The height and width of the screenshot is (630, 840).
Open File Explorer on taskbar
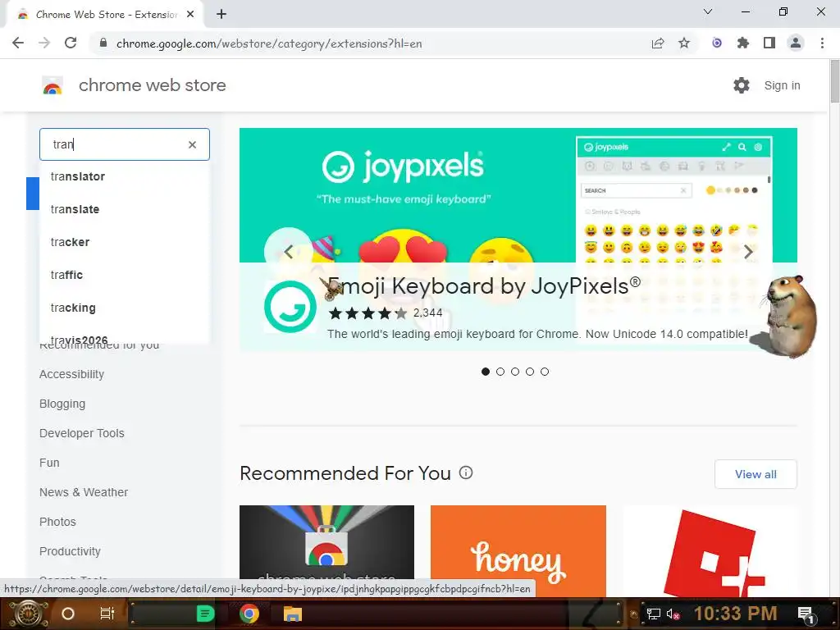[x=293, y=614]
